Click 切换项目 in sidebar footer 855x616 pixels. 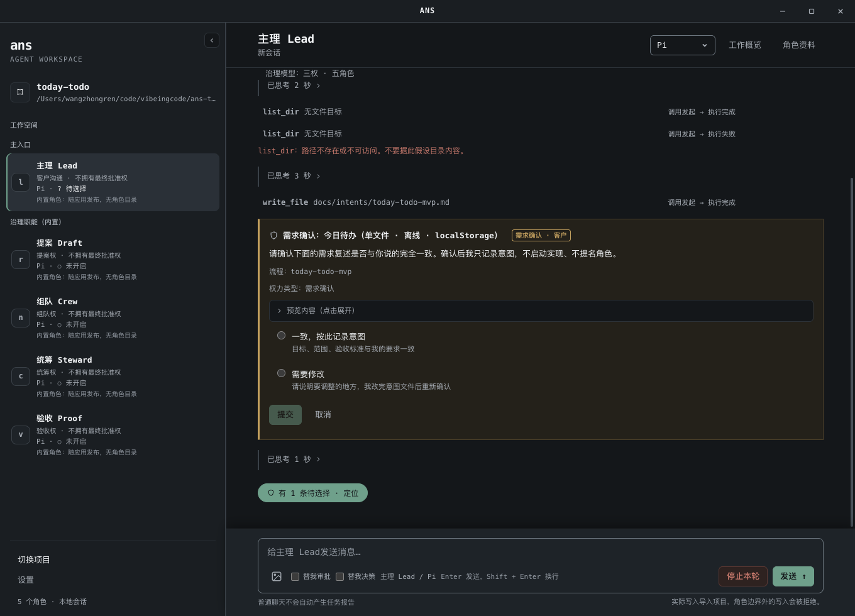[x=34, y=560]
